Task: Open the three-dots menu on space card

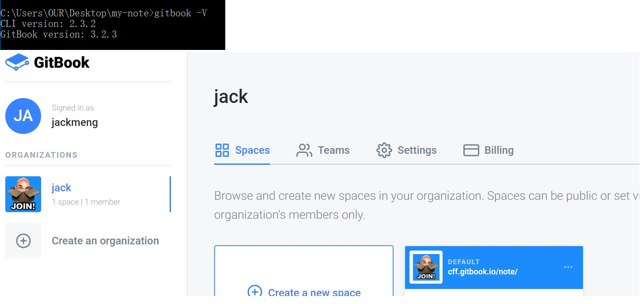Action: click(568, 267)
